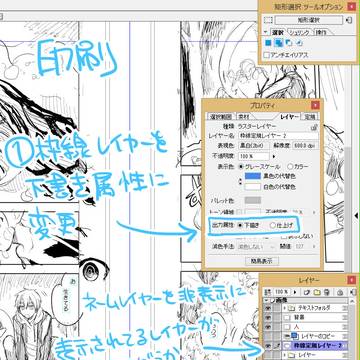Viewport: 360px width, 360px height.
Task: Collapse the Tool Options tab section triangle
Action: click(266, 32)
